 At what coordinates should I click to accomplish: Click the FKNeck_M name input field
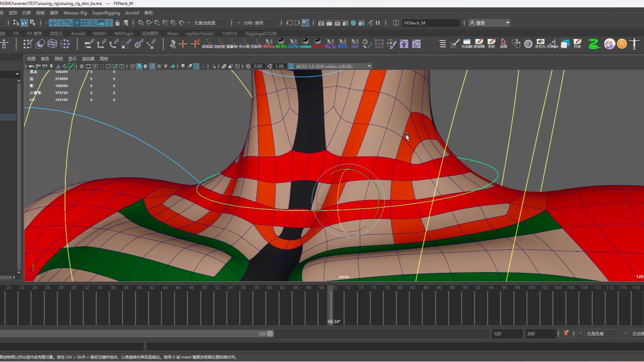(x=430, y=23)
